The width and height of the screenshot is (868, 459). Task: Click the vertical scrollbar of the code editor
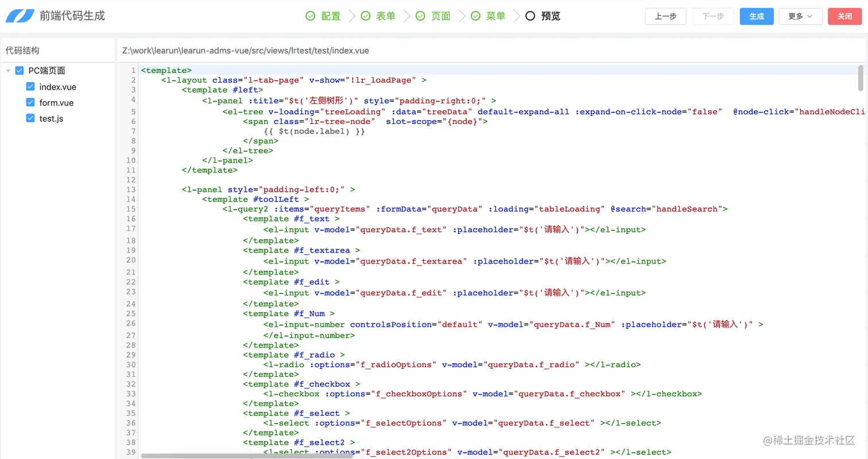coord(860,78)
